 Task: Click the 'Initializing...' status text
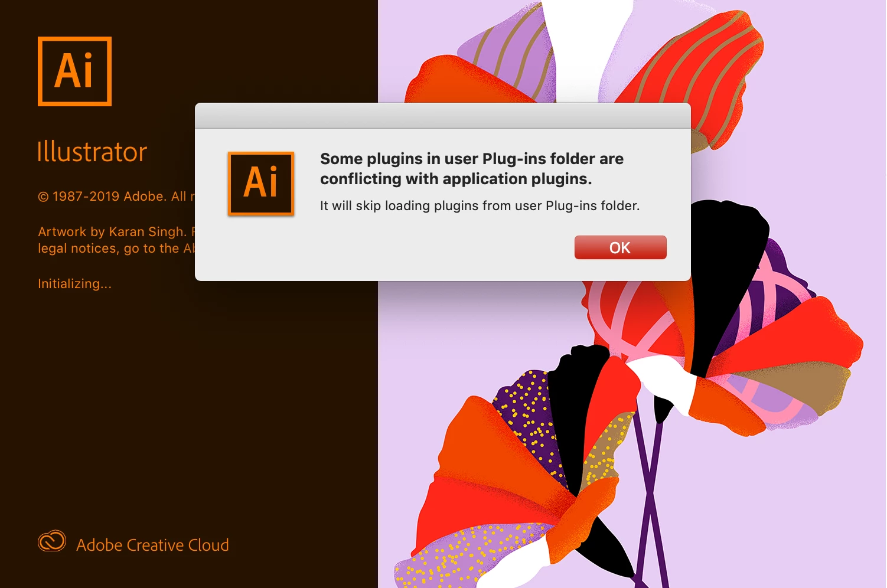pos(74,284)
